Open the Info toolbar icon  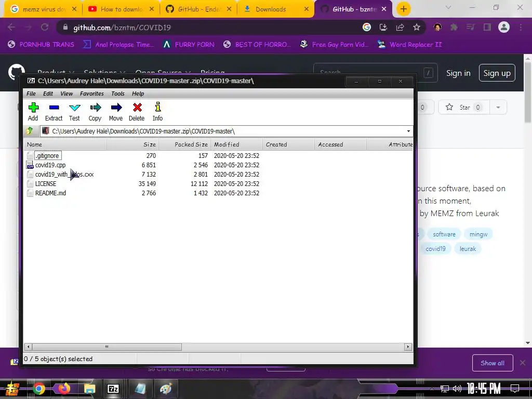point(157,112)
